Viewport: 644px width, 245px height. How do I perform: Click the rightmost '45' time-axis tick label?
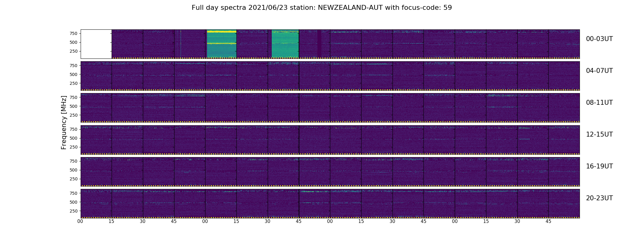548,221
